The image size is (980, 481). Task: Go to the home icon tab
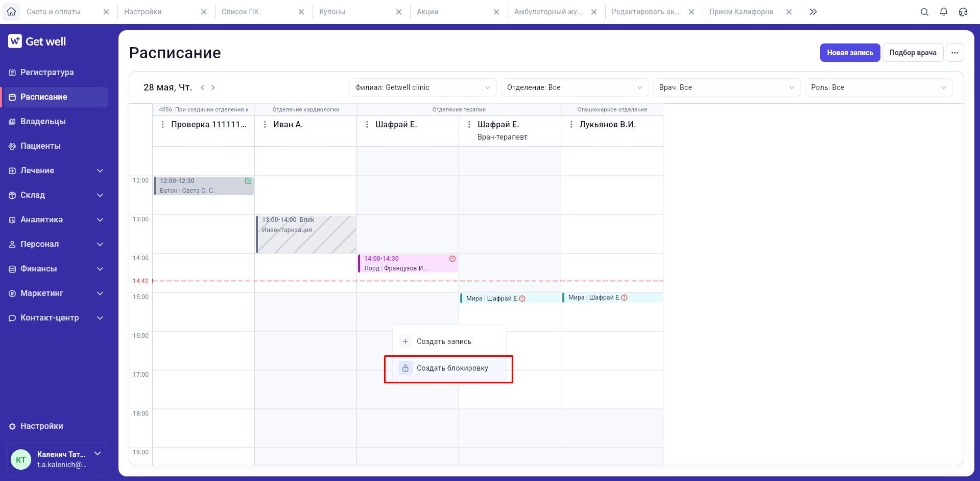[11, 11]
